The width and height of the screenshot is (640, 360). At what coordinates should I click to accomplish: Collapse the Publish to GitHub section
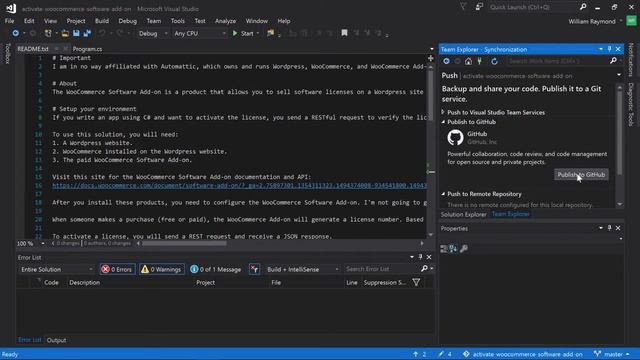[443, 122]
